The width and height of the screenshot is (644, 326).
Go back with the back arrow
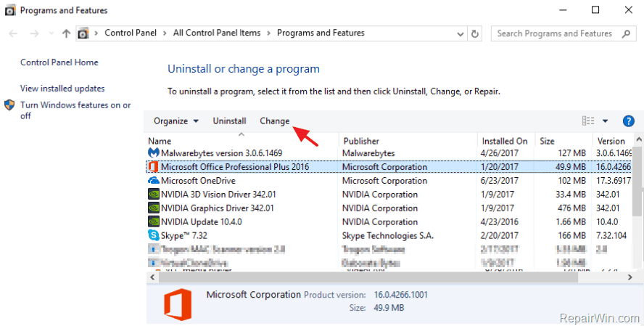pyautogui.click(x=13, y=33)
